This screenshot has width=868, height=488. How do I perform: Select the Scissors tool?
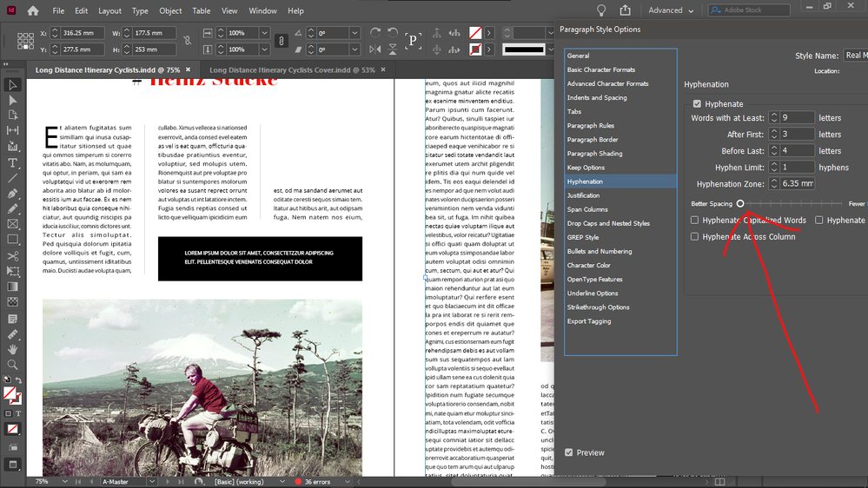(12, 256)
